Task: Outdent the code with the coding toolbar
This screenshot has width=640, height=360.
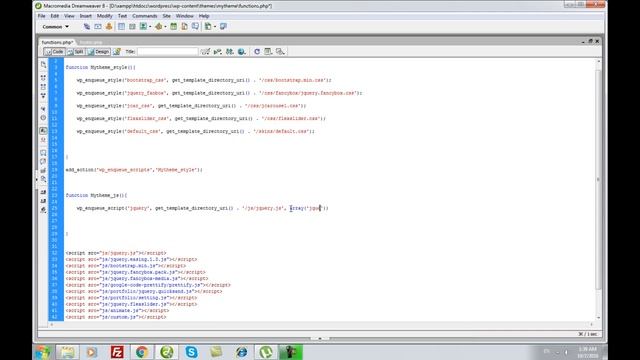Action: (x=43, y=201)
